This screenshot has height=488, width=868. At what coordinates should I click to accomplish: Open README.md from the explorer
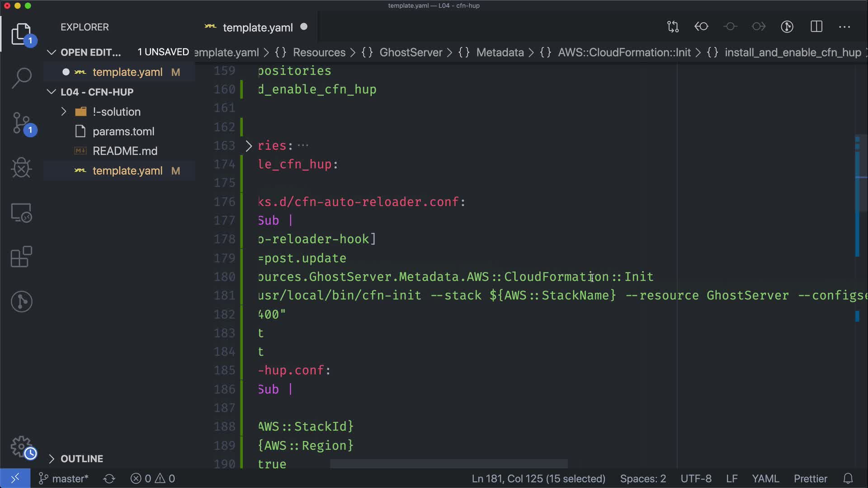click(125, 151)
